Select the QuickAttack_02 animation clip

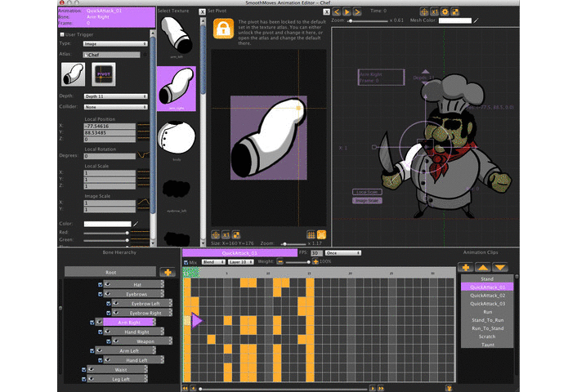[487, 296]
